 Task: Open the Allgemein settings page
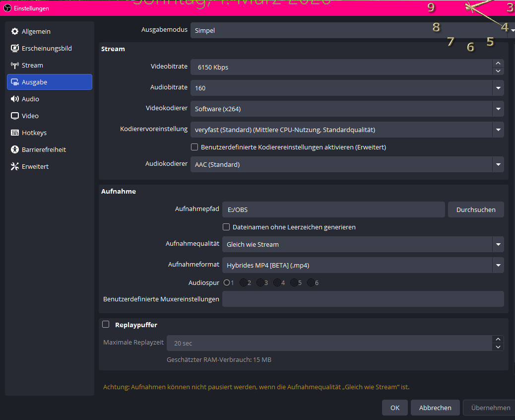(50, 32)
